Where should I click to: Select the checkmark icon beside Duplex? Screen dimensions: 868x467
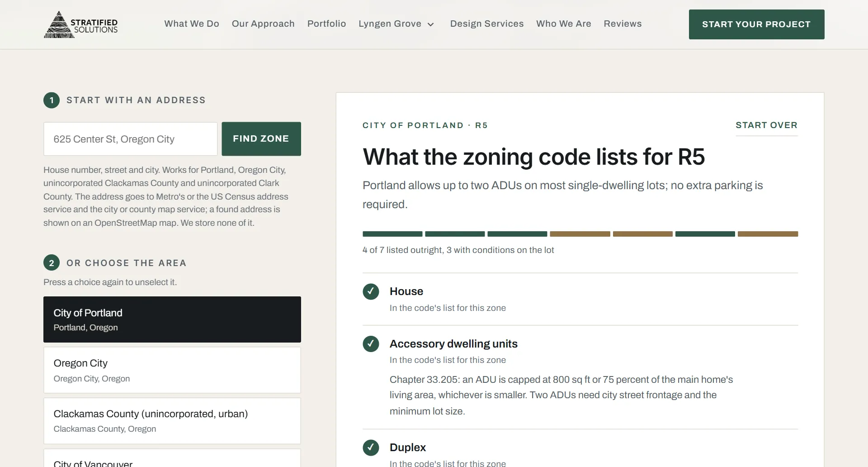[x=371, y=448]
